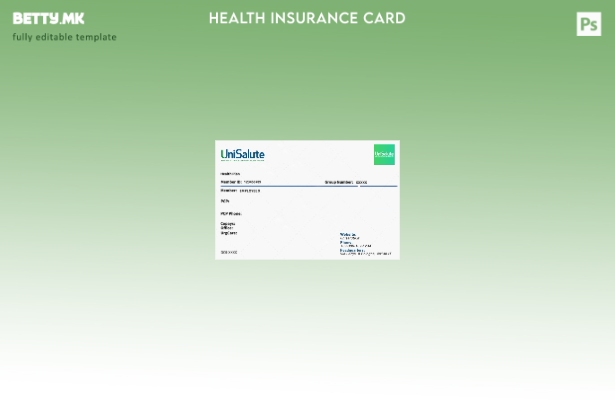Click the Health Insurance Card title
Viewport: 615px width, 400px height.
click(x=307, y=18)
